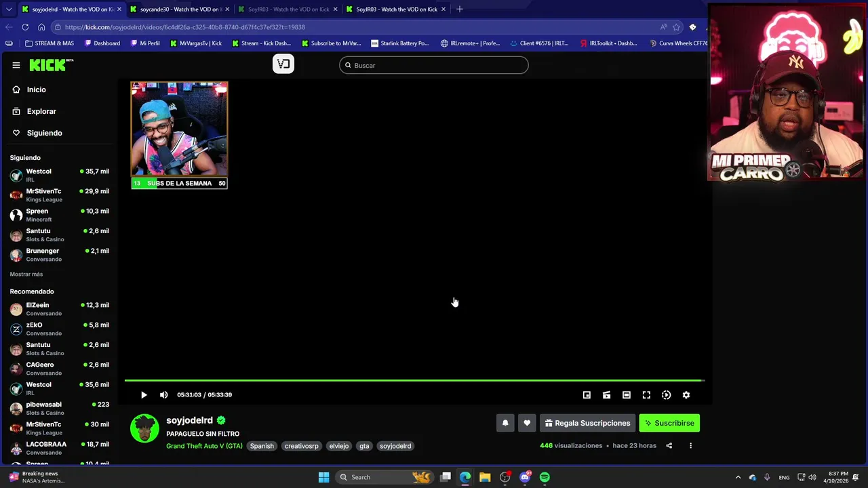Go to browser home page
868x488 pixels.
(41, 27)
